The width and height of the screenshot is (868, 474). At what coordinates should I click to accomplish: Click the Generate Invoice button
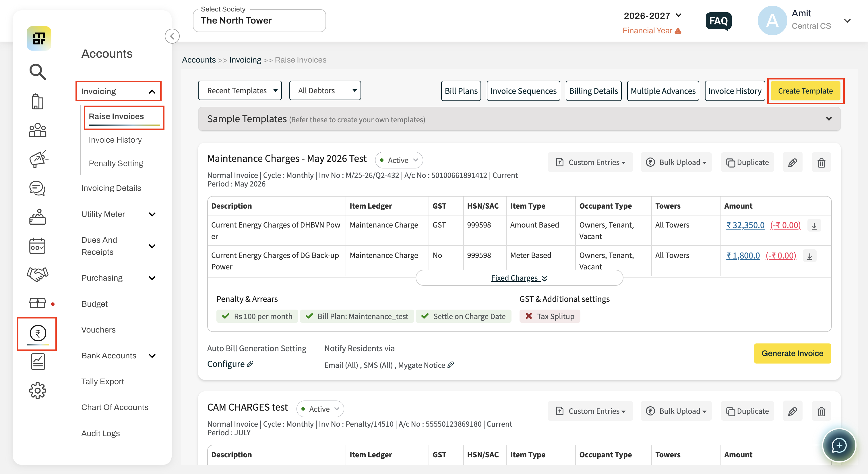pyautogui.click(x=793, y=353)
